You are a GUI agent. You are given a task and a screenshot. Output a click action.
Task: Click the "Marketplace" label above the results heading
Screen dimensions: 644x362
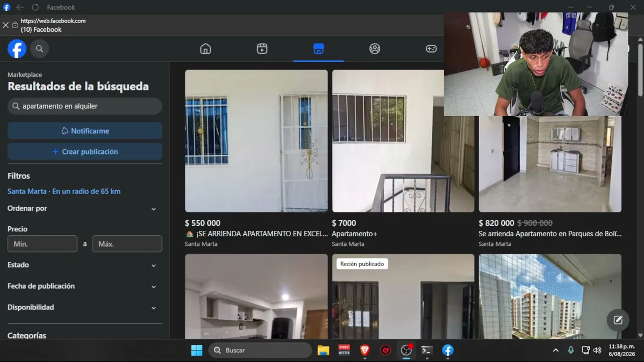click(25, 75)
